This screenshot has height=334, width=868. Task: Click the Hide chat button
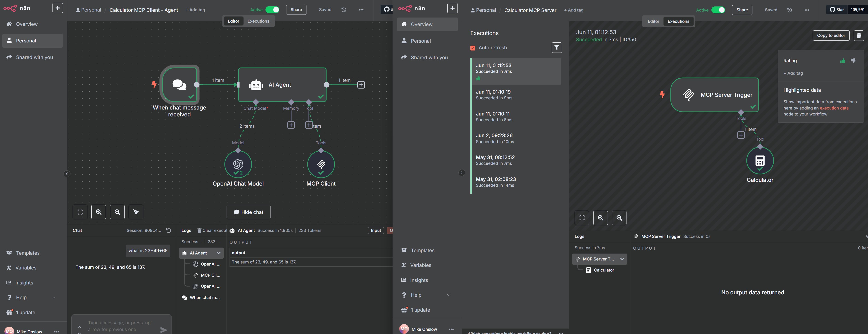248,212
